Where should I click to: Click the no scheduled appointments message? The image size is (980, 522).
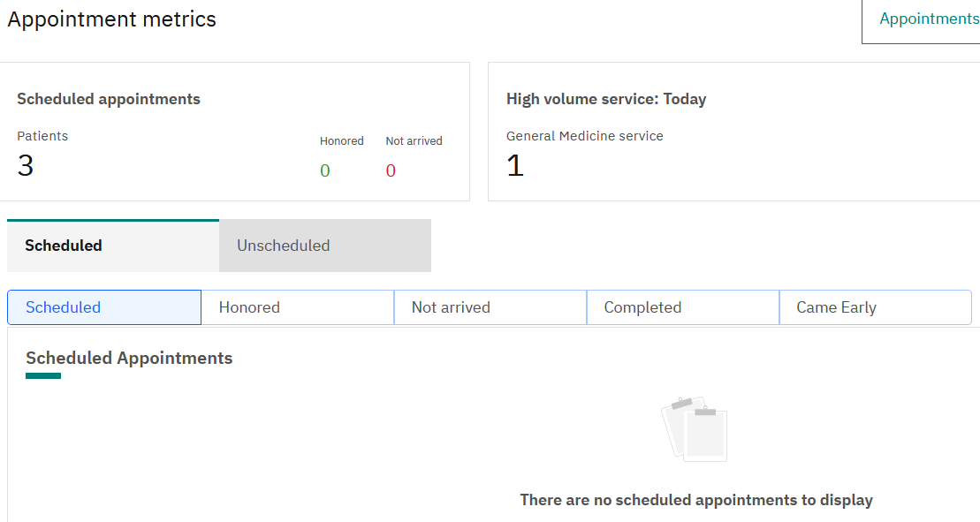pos(696,500)
